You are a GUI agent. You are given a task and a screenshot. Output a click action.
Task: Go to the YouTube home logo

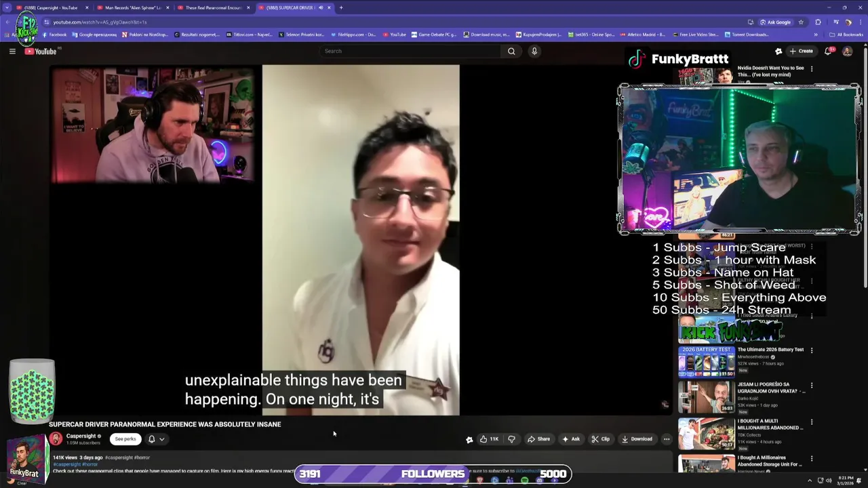click(41, 52)
